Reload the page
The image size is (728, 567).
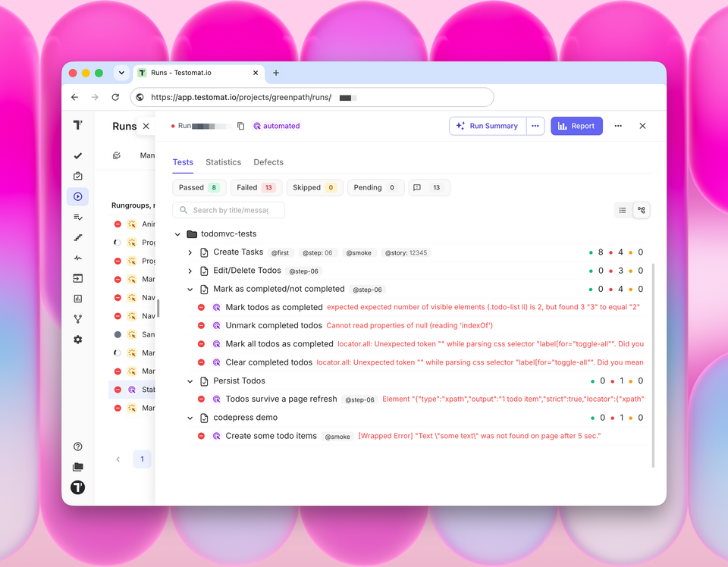click(x=115, y=97)
